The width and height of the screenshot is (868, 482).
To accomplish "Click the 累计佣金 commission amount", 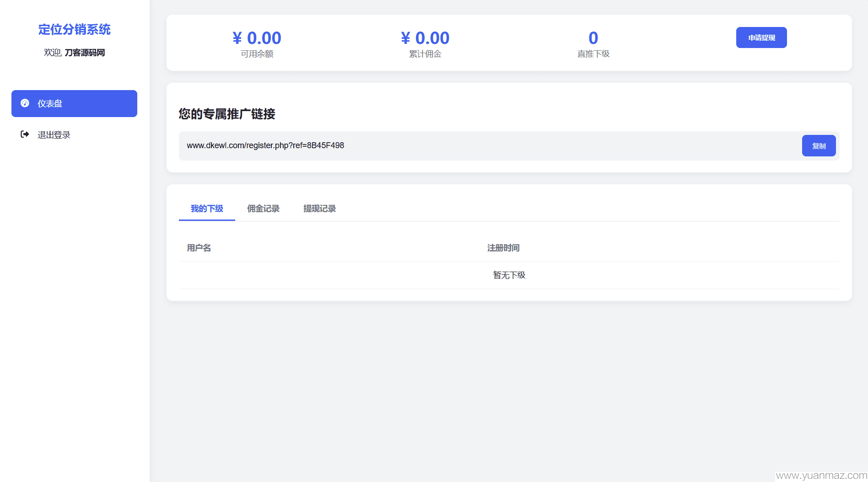I will (425, 38).
